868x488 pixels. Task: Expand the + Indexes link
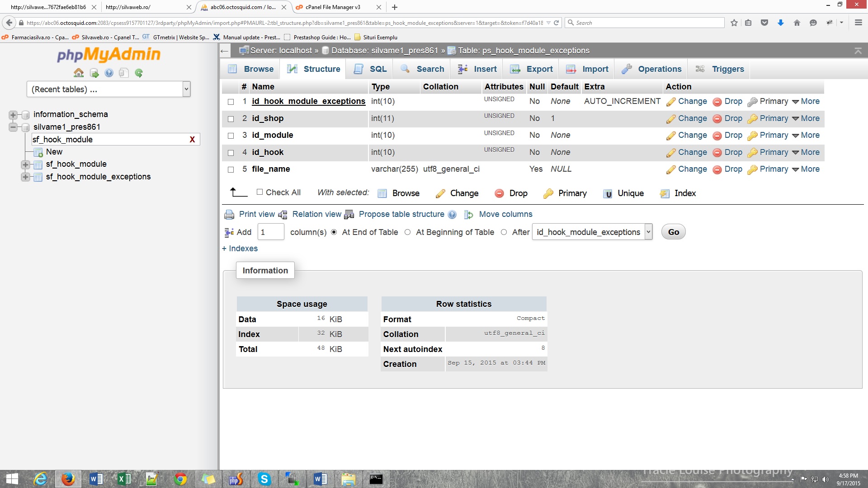[240, 249]
